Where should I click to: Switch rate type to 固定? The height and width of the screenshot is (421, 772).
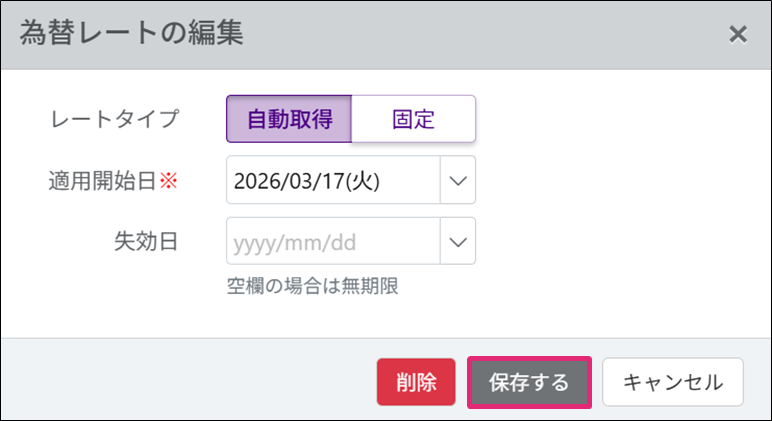413,119
